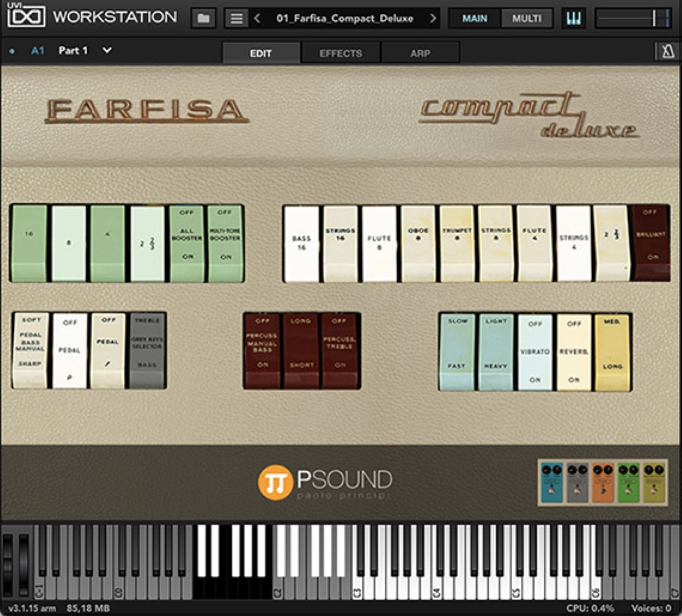
Task: Toggle the white Pedal p rocker
Action: (x=69, y=350)
